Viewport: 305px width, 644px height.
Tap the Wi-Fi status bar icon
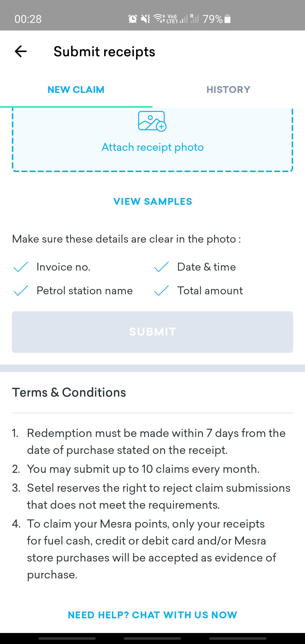pos(159,19)
